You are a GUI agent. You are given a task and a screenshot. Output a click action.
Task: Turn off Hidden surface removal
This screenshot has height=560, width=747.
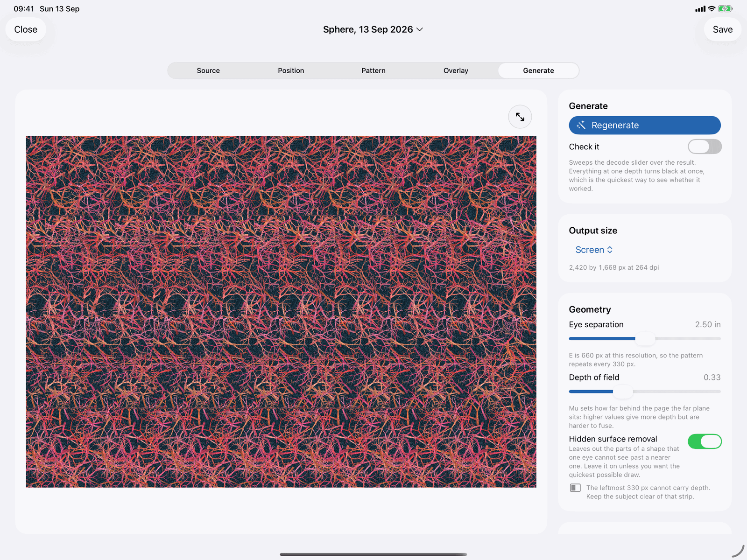tap(705, 441)
